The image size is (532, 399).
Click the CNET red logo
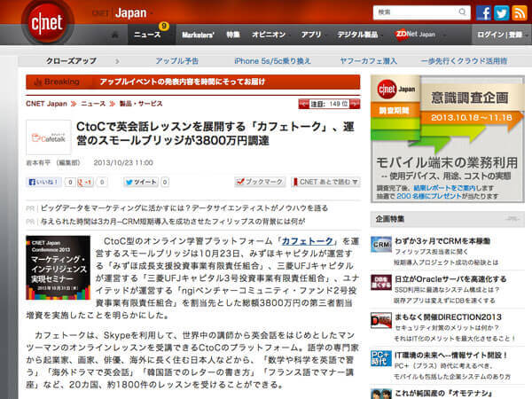[47, 22]
